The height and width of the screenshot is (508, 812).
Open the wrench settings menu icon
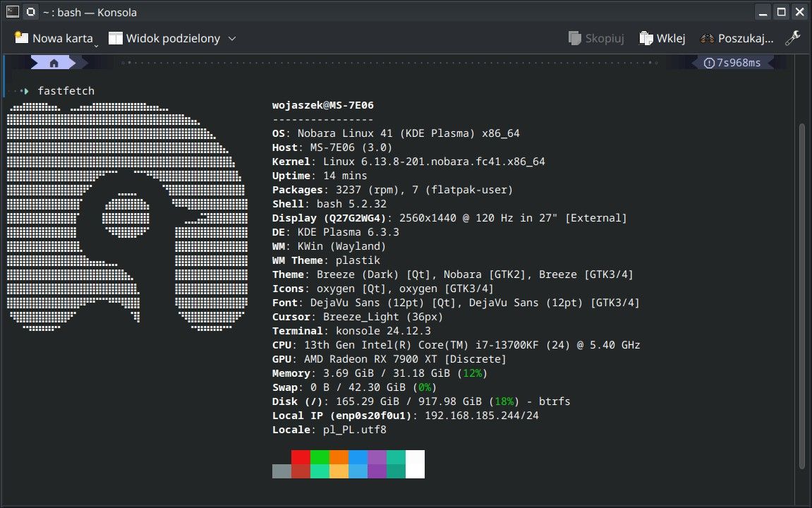tap(792, 38)
